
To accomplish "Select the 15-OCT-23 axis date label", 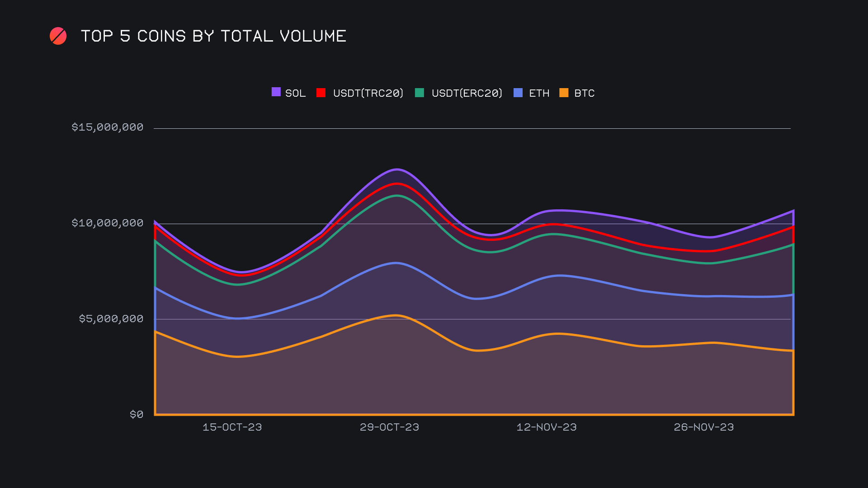I will coord(232,427).
